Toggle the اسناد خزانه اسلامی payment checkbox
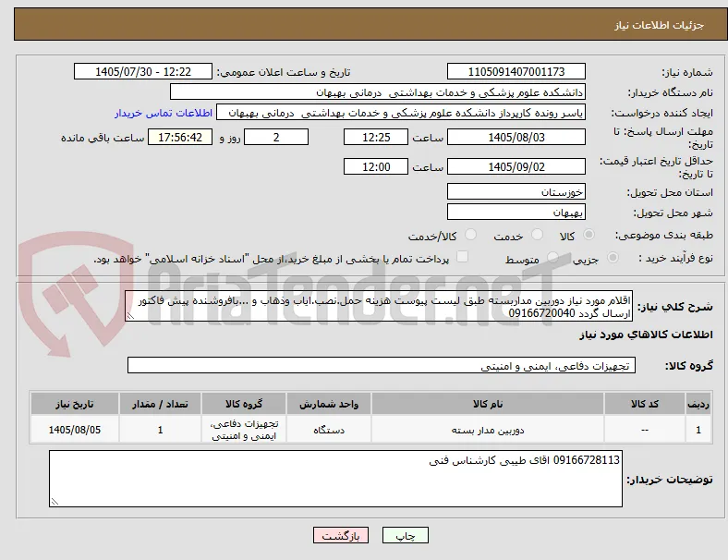The image size is (728, 560). 462,257
